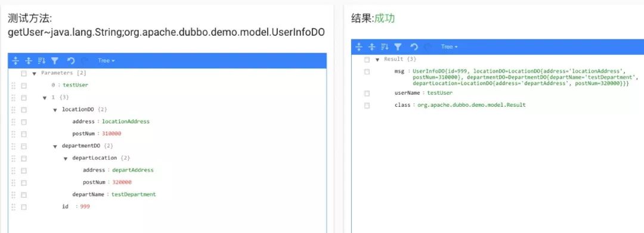Click the drag handle of the departName row
The width and height of the screenshot is (644, 233).
pos(13,194)
